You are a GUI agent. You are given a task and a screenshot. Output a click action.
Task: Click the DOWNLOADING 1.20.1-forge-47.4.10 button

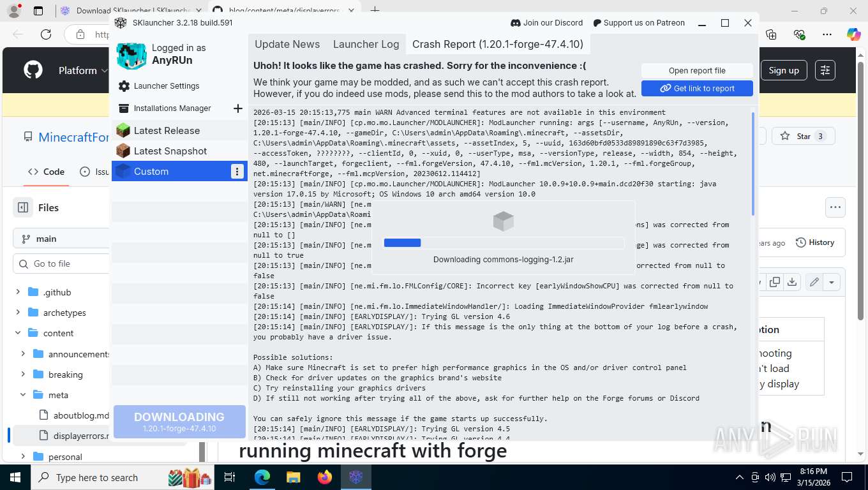click(x=179, y=422)
